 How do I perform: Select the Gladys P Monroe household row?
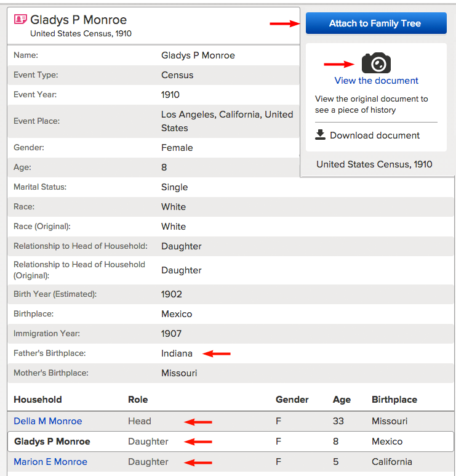pyautogui.click(x=231, y=442)
